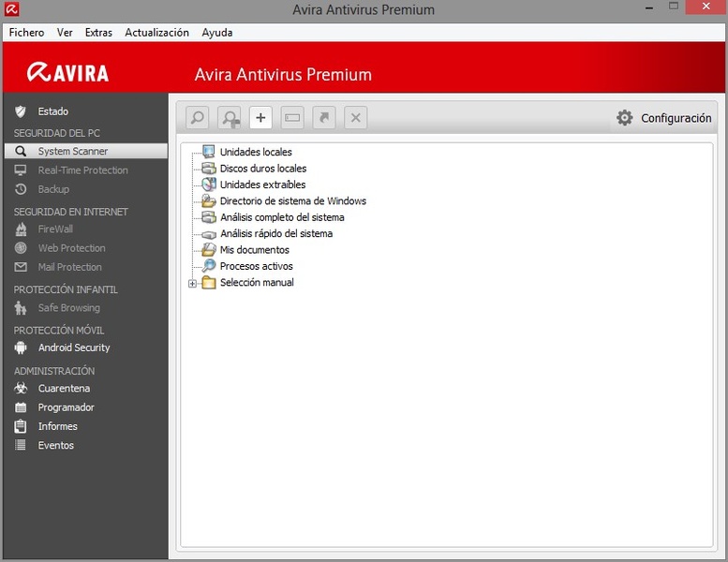Viewport: 728px width, 562px height.
Task: Select Directorio de sistema de Windows
Action: (x=293, y=201)
